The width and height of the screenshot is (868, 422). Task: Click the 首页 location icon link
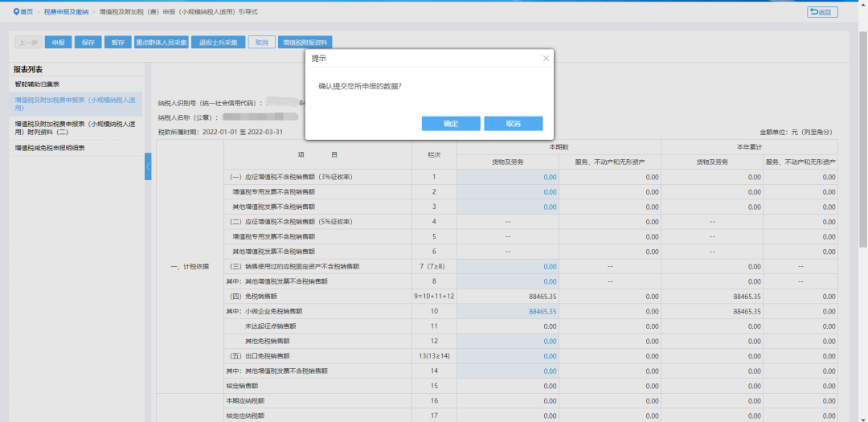pyautogui.click(x=23, y=11)
